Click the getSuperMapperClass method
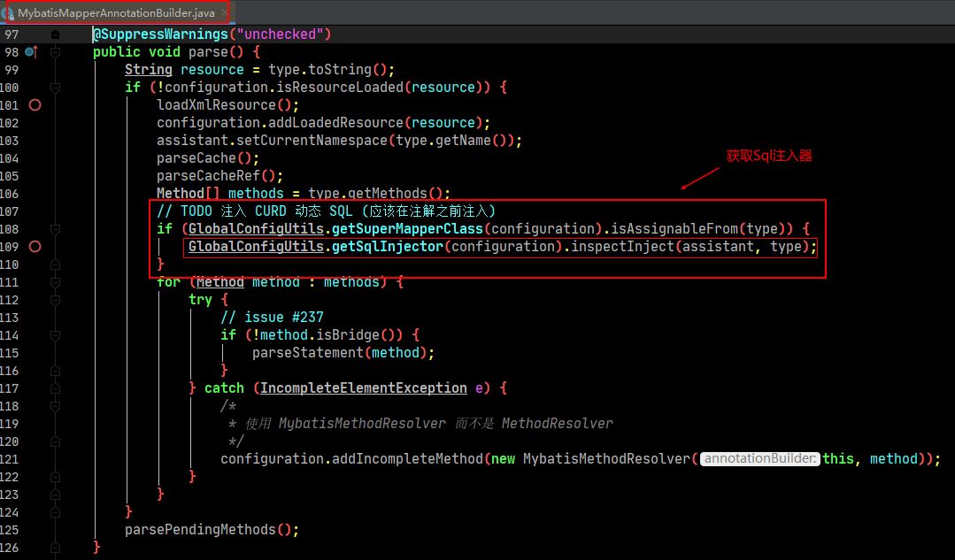The height and width of the screenshot is (560, 955). 407,229
